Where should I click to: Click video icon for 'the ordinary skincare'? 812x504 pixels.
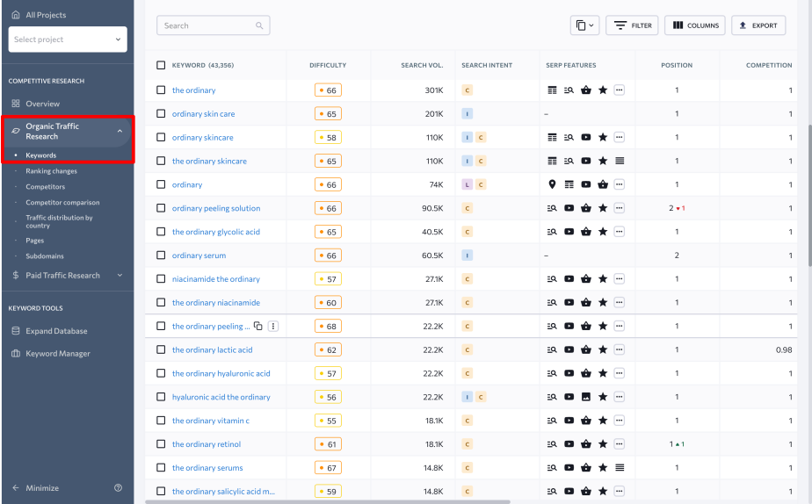tap(585, 161)
